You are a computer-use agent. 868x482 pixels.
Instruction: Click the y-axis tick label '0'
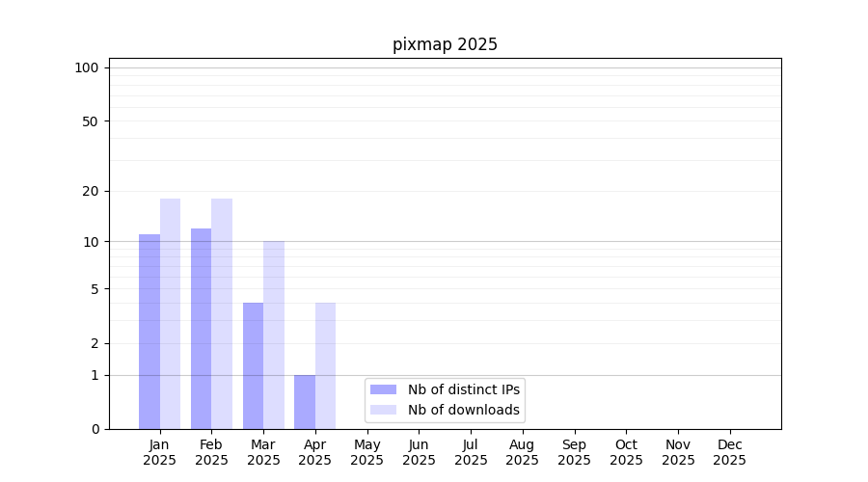point(95,429)
